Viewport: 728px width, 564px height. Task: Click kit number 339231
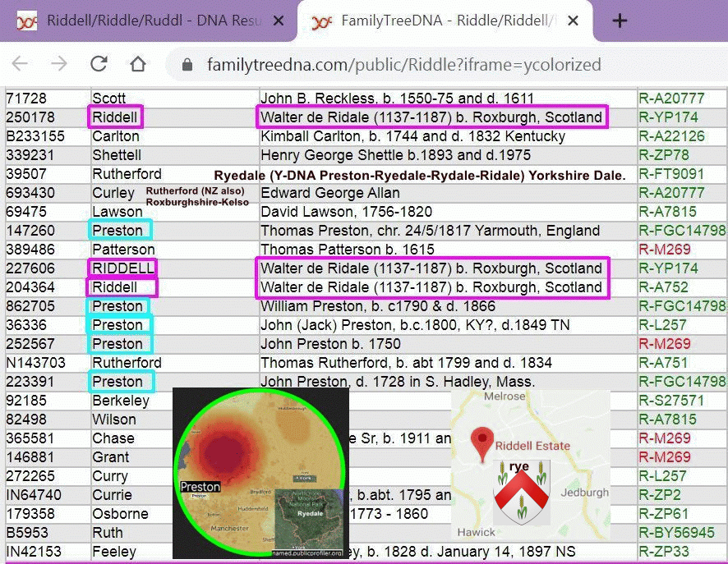30,155
